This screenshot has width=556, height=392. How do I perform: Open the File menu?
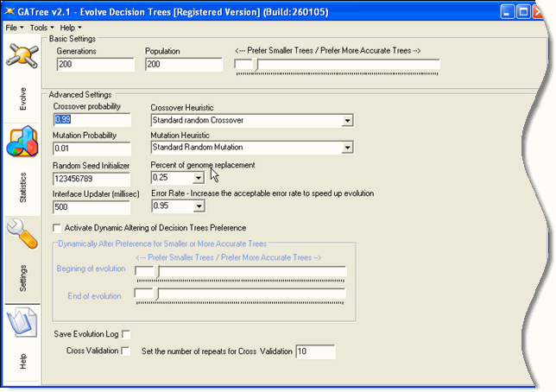point(14,28)
